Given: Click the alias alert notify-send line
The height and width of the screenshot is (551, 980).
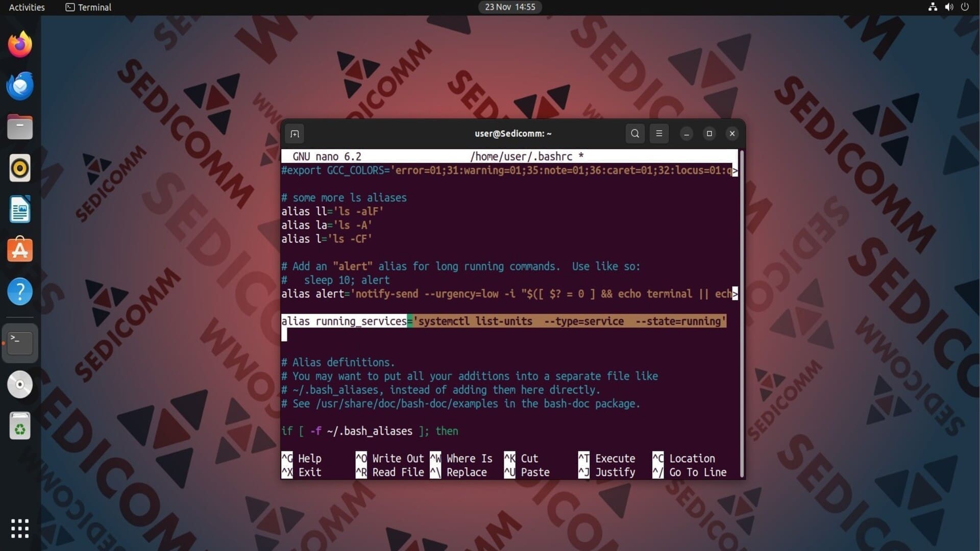Looking at the screenshot, I should 509,294.
